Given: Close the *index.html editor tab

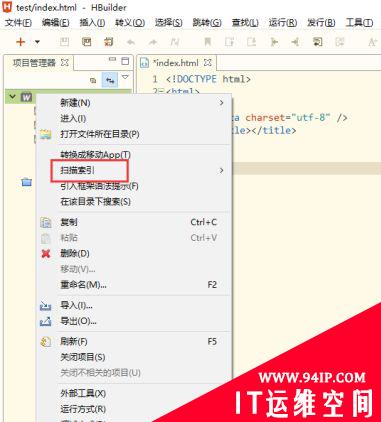Looking at the screenshot, I should 207,62.
